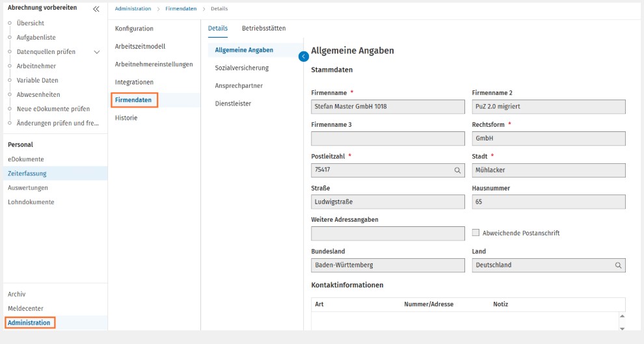Open Arbeitnehmer in the sidebar
The width and height of the screenshot is (644, 344).
coord(36,66)
